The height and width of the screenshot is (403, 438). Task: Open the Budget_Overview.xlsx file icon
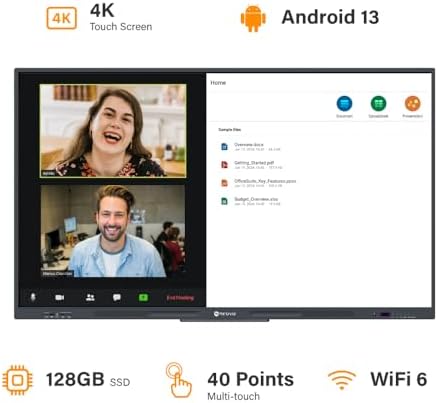(x=224, y=201)
